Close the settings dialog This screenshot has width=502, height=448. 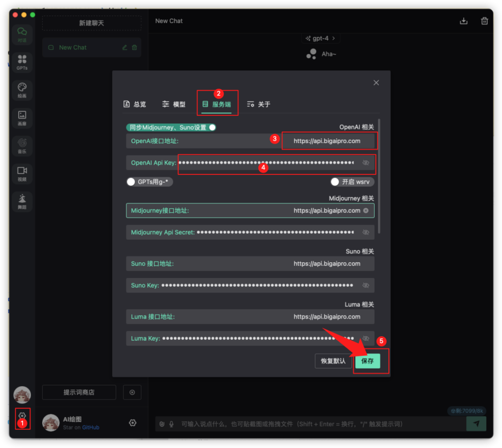click(x=376, y=82)
